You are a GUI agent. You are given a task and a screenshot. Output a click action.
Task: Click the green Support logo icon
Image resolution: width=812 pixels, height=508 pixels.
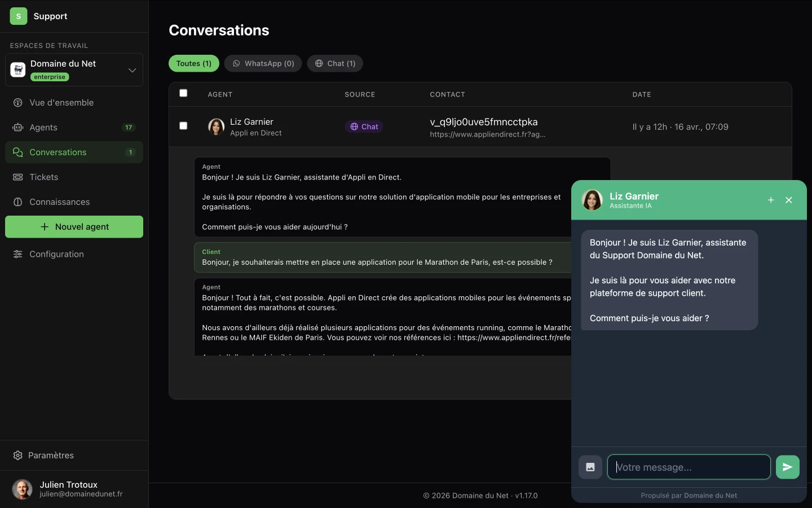coord(19,16)
